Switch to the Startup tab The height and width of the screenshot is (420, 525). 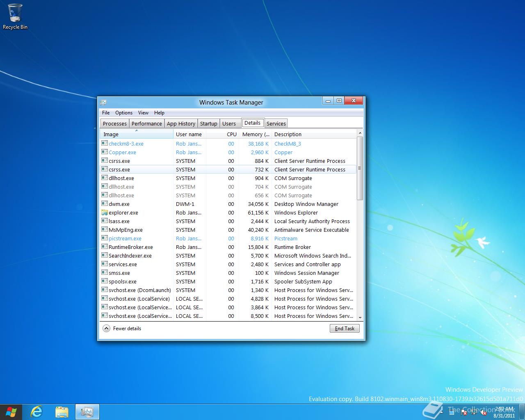point(208,123)
